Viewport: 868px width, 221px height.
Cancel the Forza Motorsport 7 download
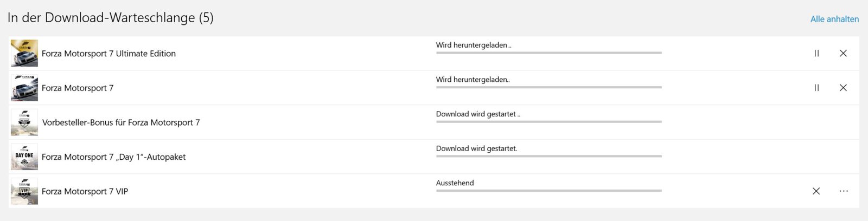(843, 88)
